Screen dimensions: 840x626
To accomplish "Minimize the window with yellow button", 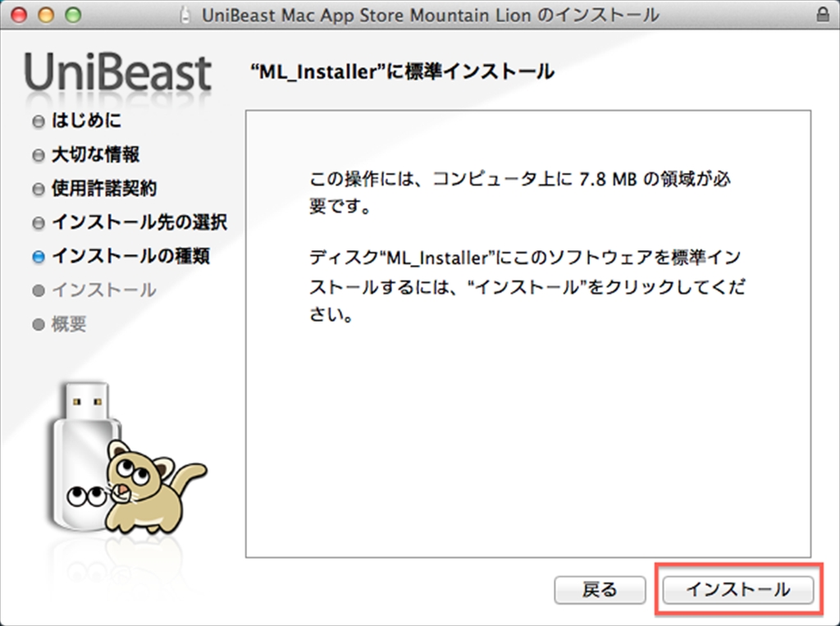I will 46,15.
